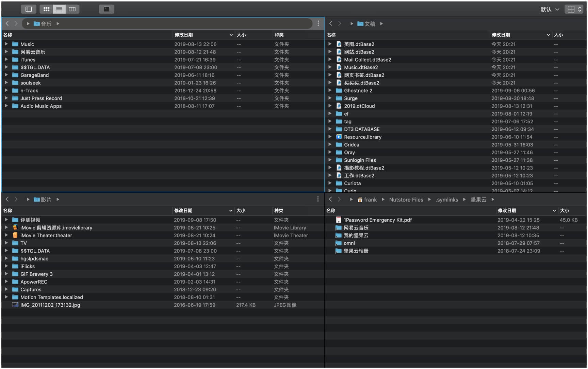The width and height of the screenshot is (588, 369).
Task: Select the 2019.dtCloud file icon
Action: click(339, 106)
